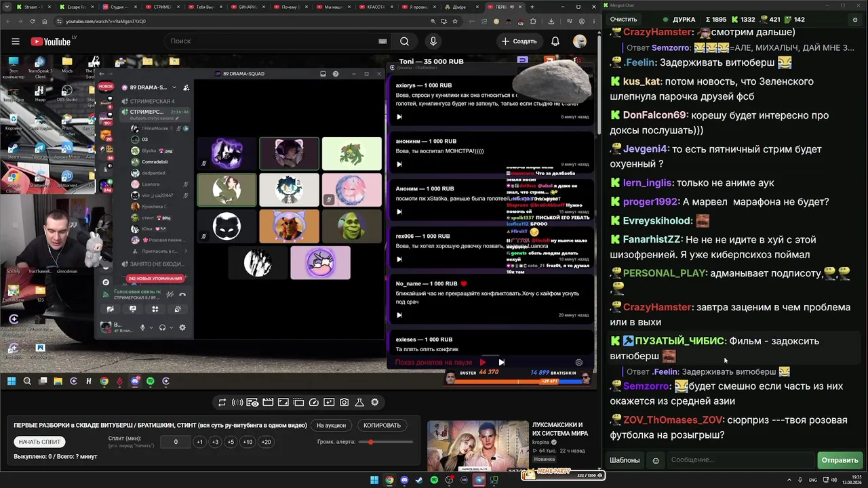The image size is (868, 488).
Task: Open Discord help question mark icon
Action: pos(335,74)
